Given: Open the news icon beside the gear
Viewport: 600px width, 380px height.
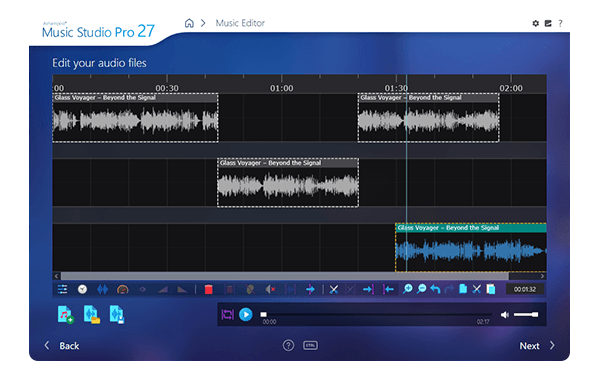Looking at the screenshot, I should pyautogui.click(x=548, y=23).
